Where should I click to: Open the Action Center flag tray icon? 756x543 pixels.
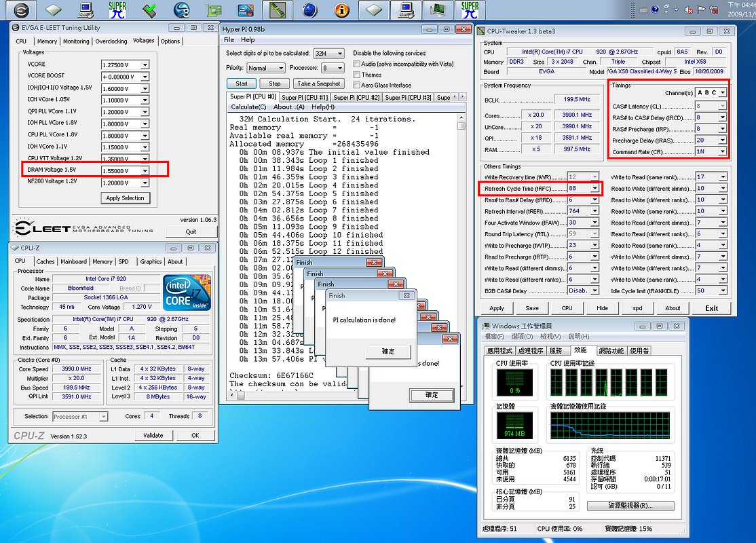(x=700, y=9)
